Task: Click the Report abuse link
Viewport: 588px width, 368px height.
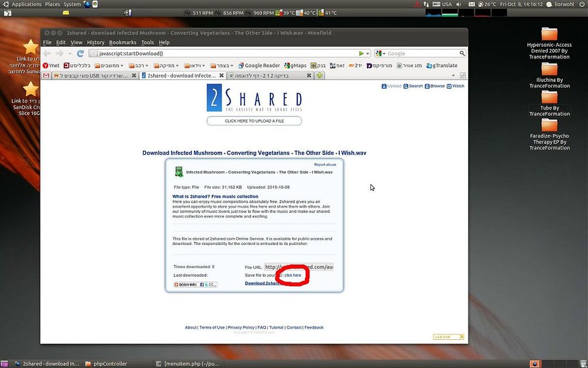Action: (325, 164)
